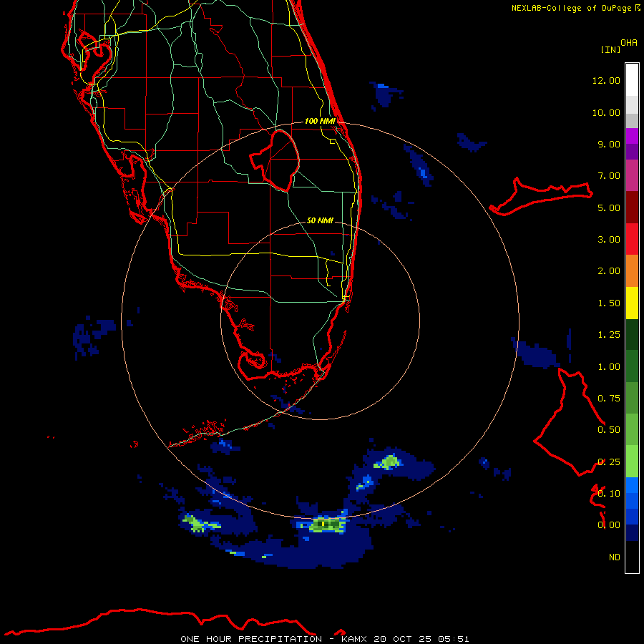The image size is (644, 644).
Task: Click the yellow swatch at 1.50
Action: [x=632, y=303]
